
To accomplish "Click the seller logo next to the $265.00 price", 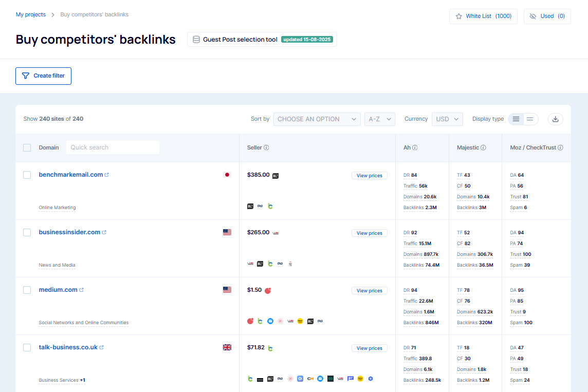I will coord(275,233).
